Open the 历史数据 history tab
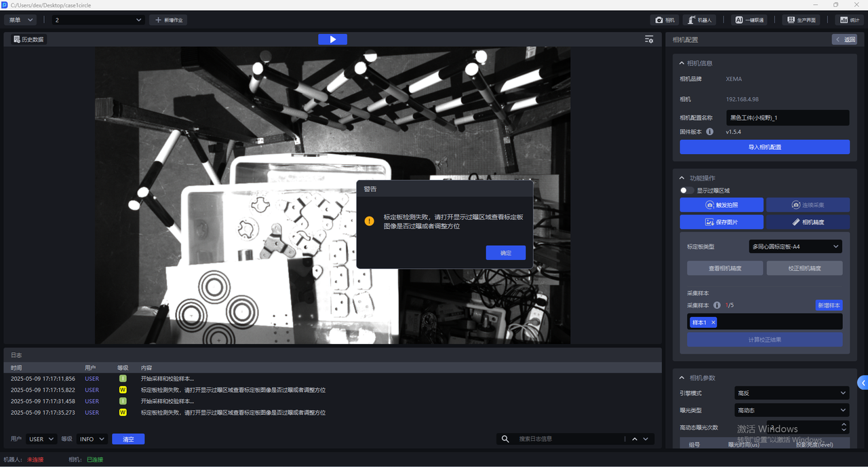 coord(28,39)
